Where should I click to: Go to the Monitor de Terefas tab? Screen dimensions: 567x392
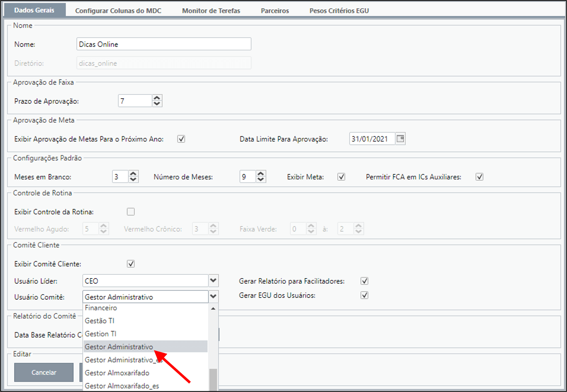[211, 11]
